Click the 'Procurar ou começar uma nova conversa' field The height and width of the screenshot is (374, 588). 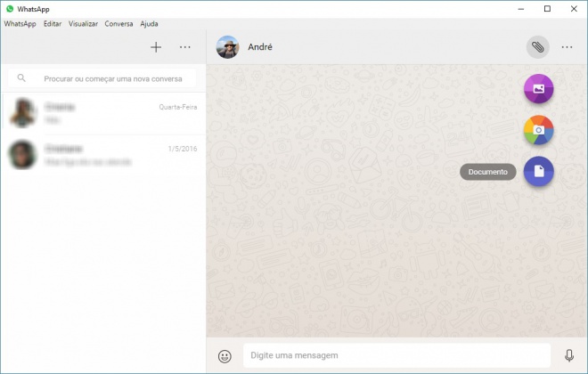coord(111,78)
